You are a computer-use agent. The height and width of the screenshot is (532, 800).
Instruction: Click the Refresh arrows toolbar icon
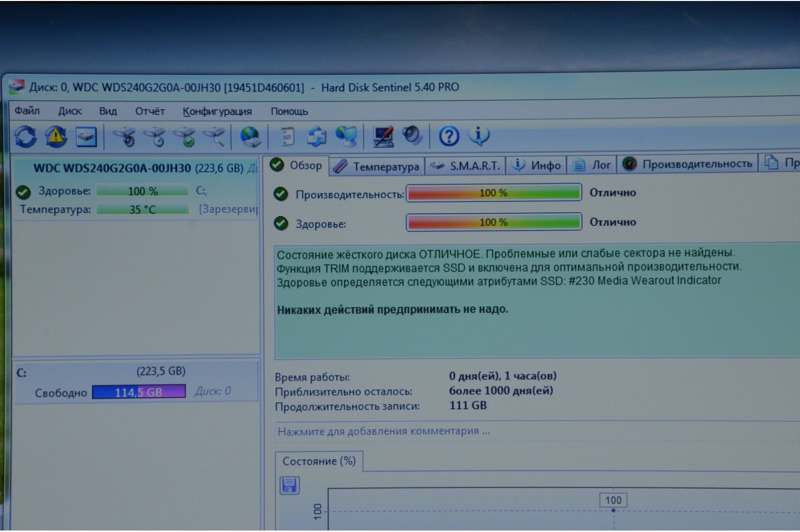click(x=25, y=136)
